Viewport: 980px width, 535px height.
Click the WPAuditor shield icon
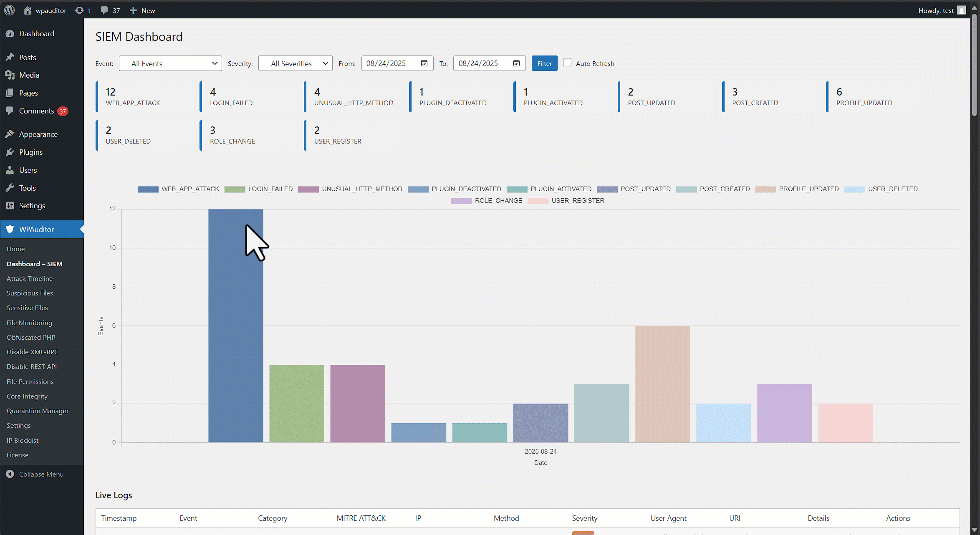10,230
